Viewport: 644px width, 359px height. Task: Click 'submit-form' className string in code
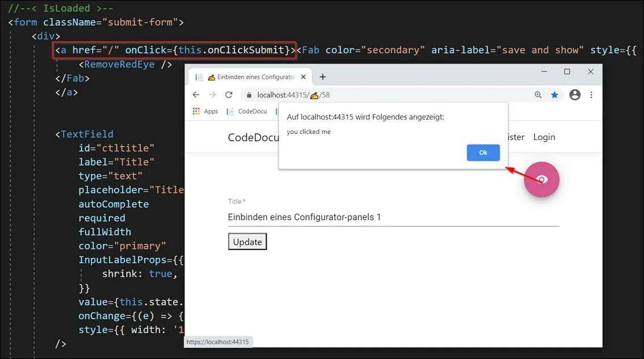coord(140,22)
